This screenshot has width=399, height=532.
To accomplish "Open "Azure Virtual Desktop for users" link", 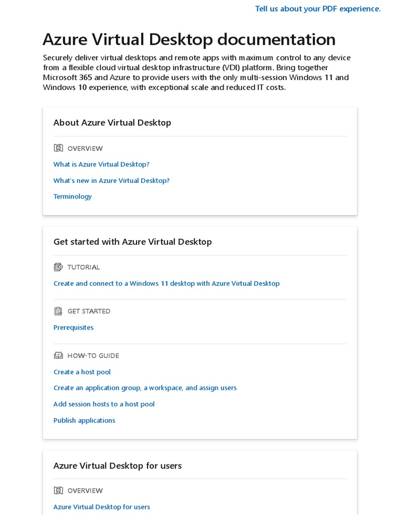I will [101, 507].
